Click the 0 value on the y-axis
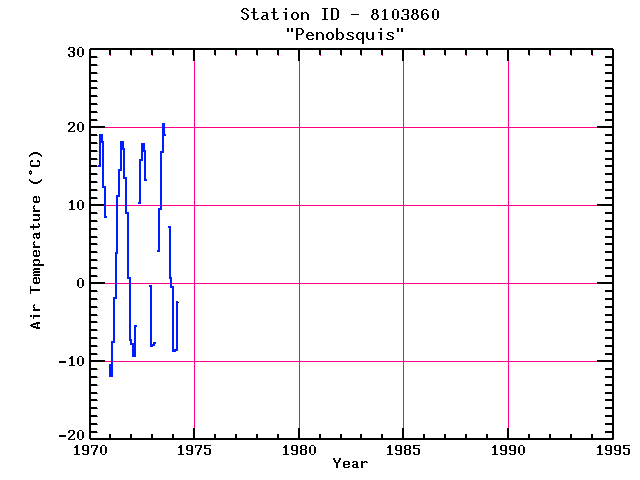 click(78, 284)
